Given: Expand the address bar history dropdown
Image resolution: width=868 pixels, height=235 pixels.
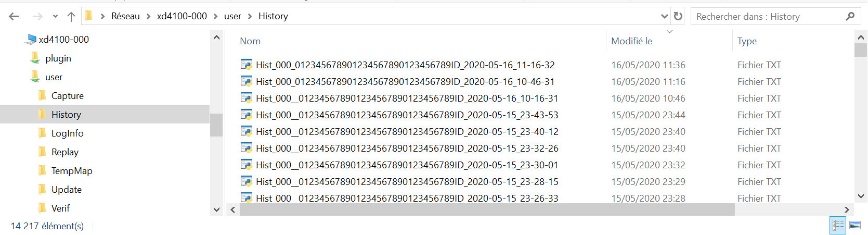Looking at the screenshot, I should pos(664,16).
